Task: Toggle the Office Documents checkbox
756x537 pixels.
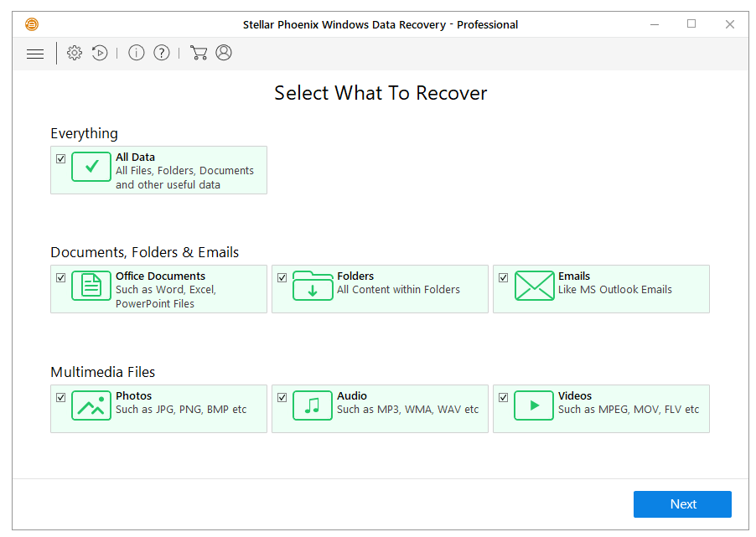Action: tap(60, 277)
